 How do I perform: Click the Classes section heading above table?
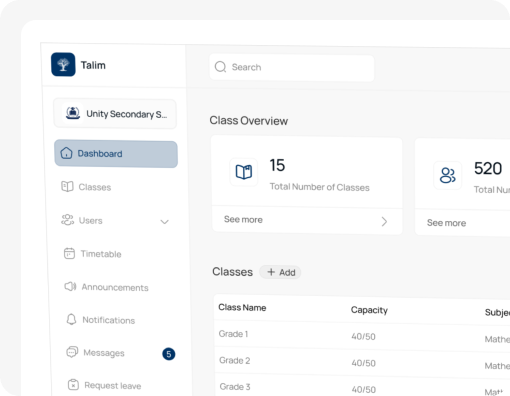(232, 272)
